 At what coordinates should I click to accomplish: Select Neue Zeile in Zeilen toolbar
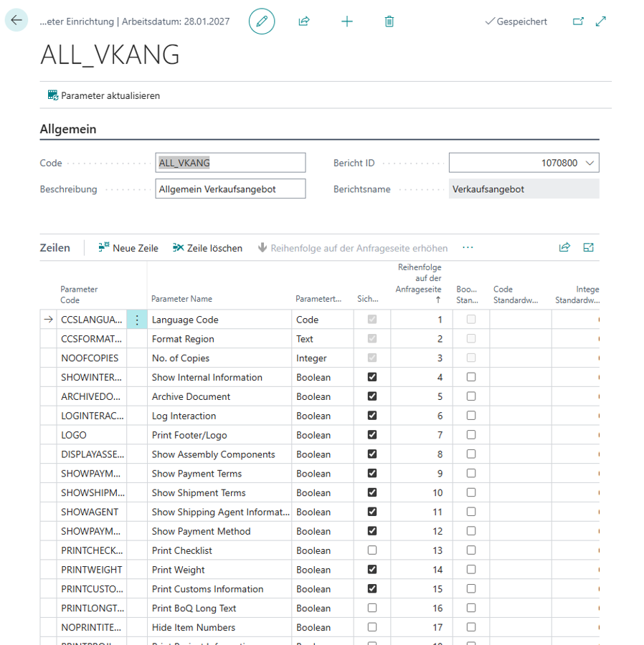pos(128,248)
